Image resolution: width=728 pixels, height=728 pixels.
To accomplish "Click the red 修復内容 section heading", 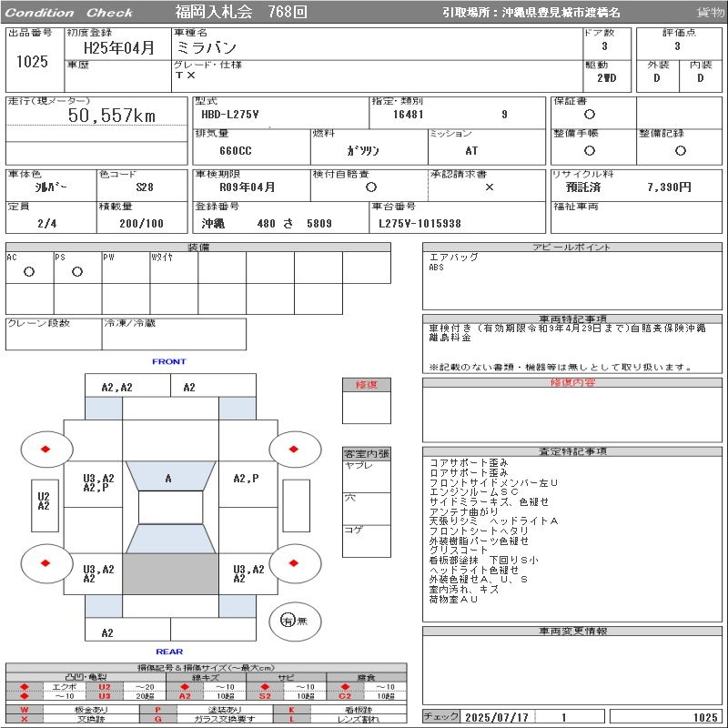I will [x=572, y=383].
